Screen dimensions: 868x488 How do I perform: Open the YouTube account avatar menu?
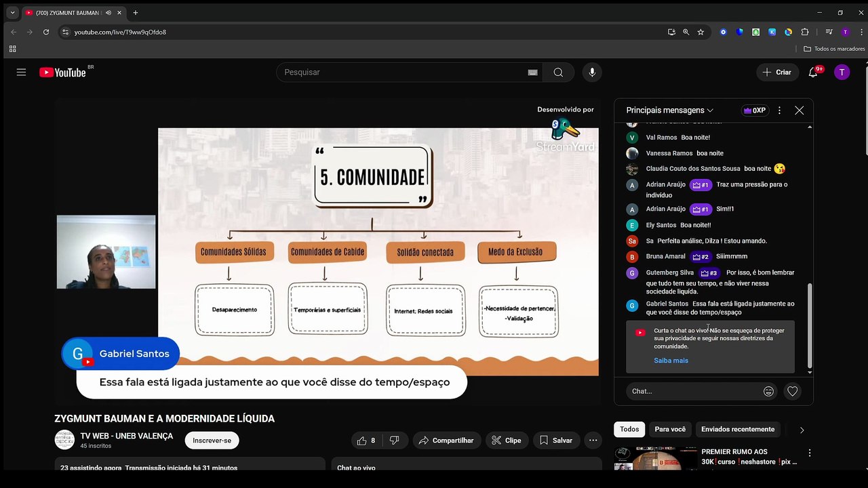click(x=842, y=73)
